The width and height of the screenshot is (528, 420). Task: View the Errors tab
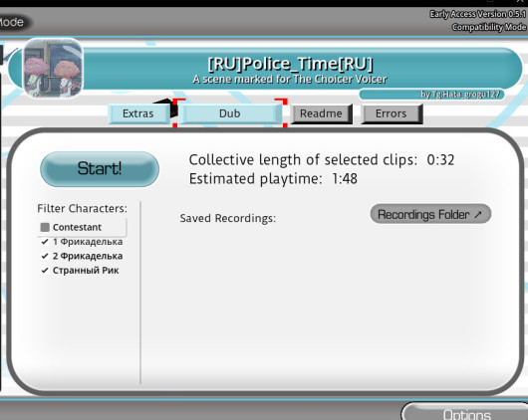coord(392,113)
